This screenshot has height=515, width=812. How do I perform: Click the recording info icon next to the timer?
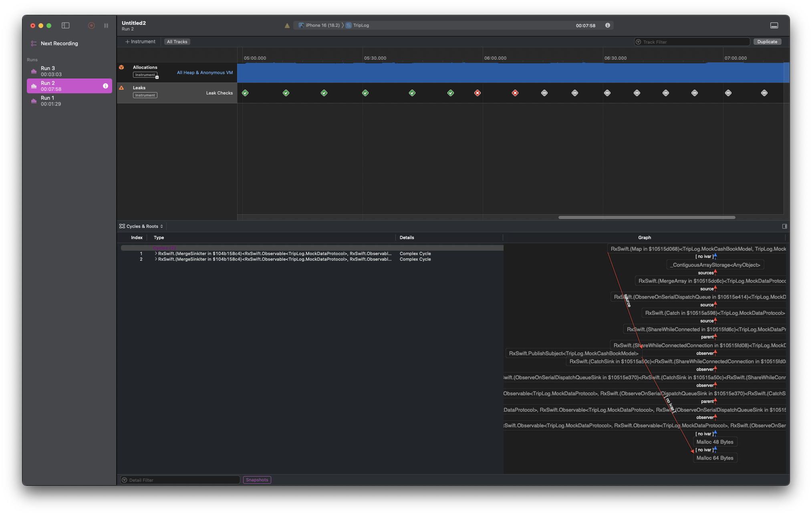(x=608, y=25)
